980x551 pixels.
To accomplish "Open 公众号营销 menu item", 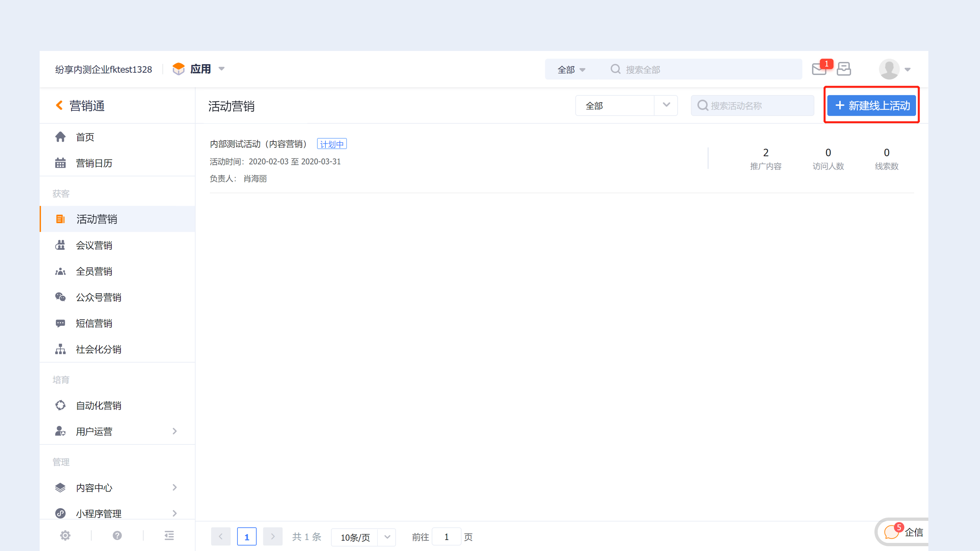I will point(117,297).
